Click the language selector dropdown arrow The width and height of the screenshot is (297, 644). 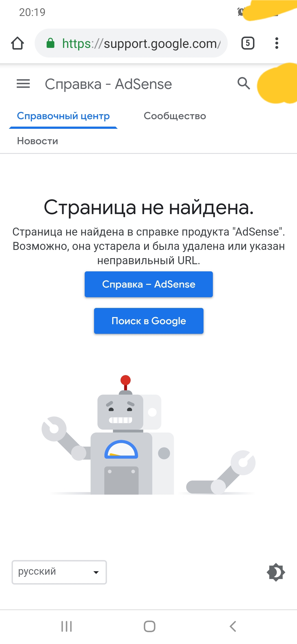tap(96, 572)
